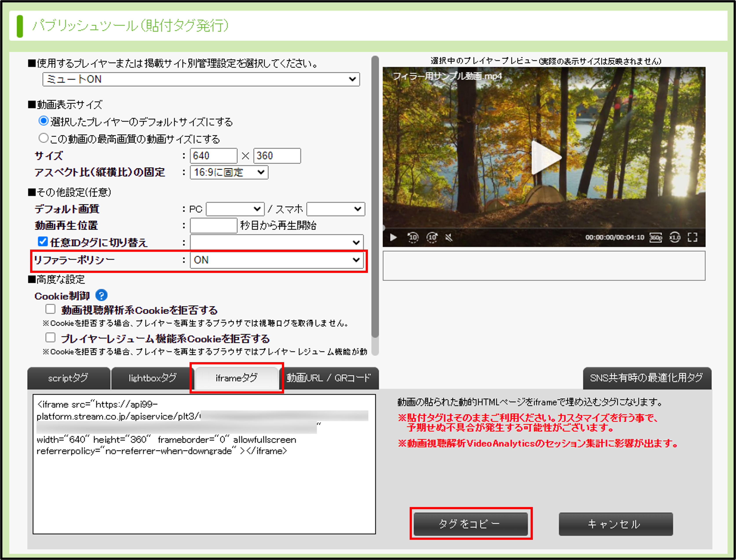Skip forward 10 seconds in the player

tap(432, 237)
